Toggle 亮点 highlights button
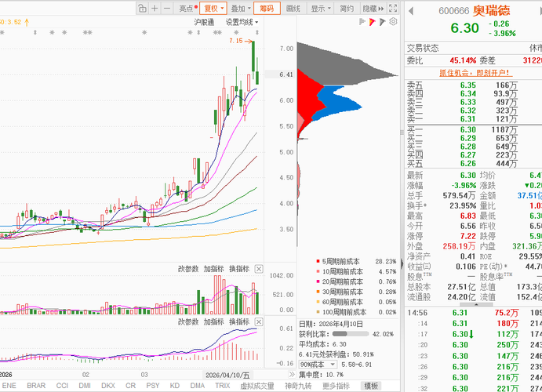This screenshot has width=542, height=392. point(188,9)
